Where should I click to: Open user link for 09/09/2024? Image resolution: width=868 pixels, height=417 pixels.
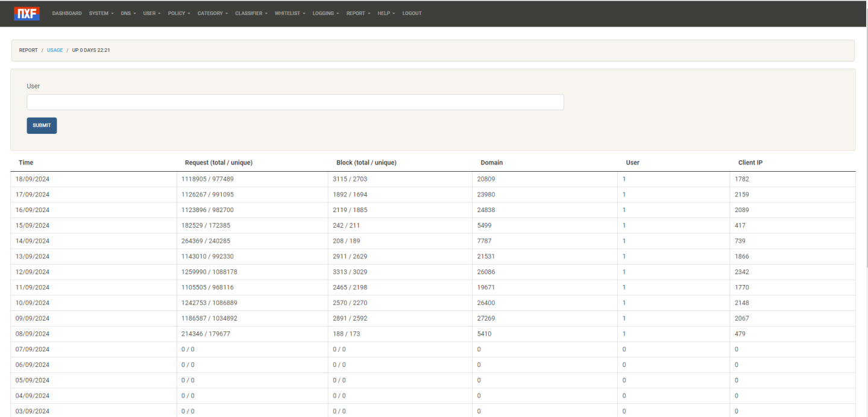(624, 318)
